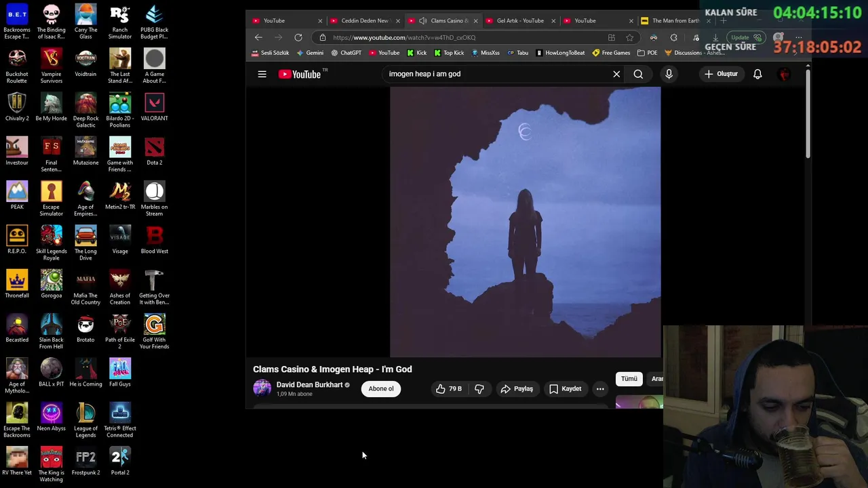Image resolution: width=868 pixels, height=488 pixels.
Task: Select the Tümü filter chip
Action: point(629,379)
